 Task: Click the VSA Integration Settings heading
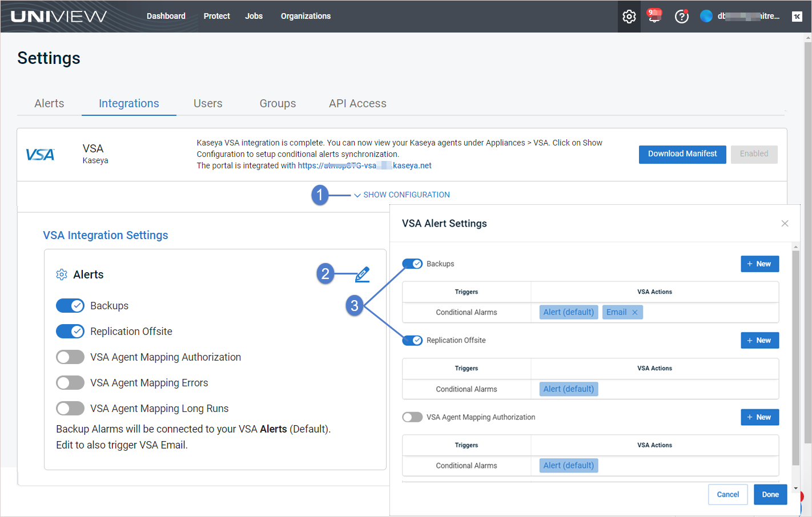pos(106,235)
